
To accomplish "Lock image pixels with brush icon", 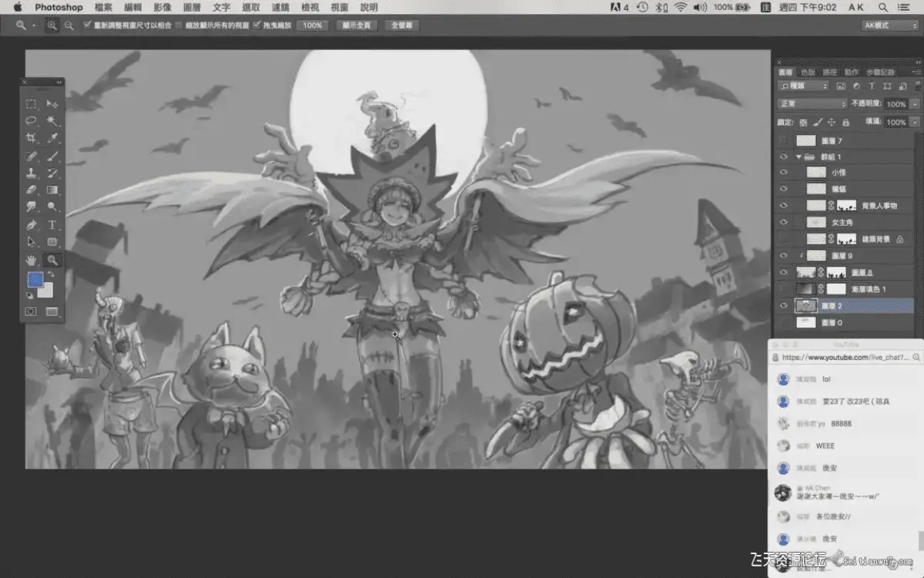I will pyautogui.click(x=818, y=122).
